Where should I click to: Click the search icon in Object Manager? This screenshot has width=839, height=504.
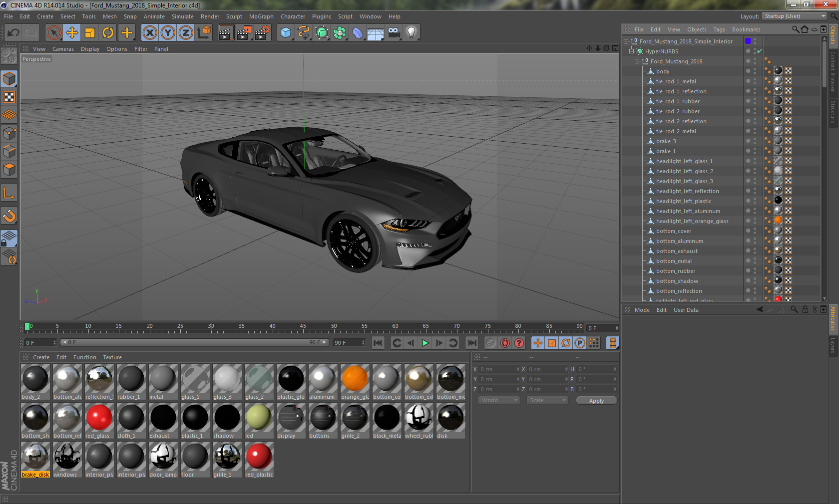pos(795,29)
